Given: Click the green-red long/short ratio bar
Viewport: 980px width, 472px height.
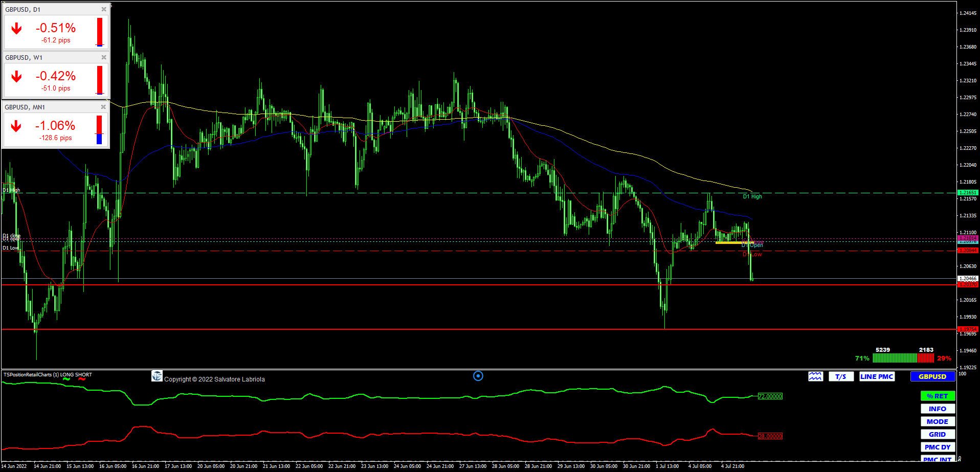Looking at the screenshot, I should (903, 358).
